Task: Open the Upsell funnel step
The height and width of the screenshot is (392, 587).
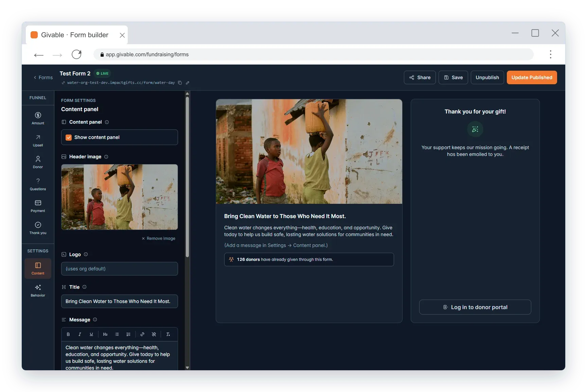Action: coord(38,140)
